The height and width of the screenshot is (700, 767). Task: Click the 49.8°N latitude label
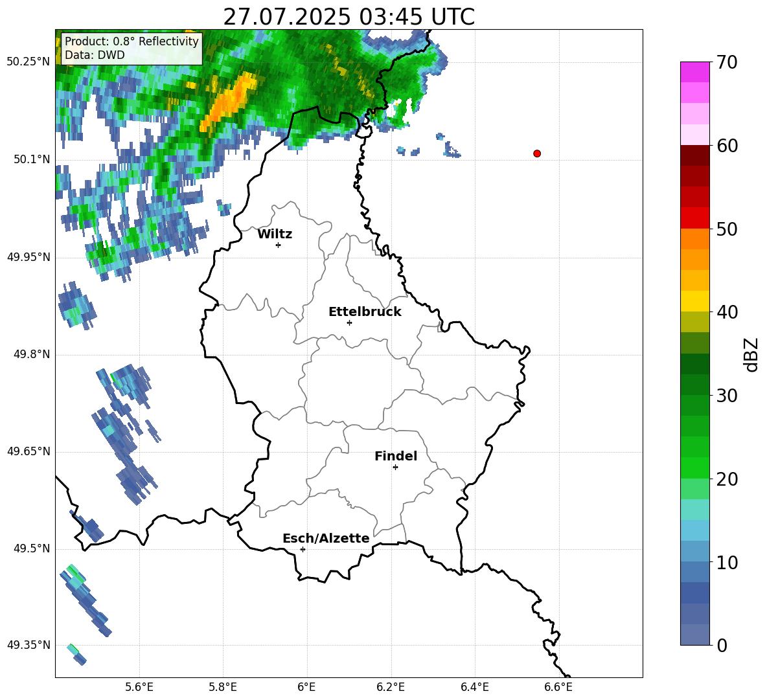coord(32,354)
